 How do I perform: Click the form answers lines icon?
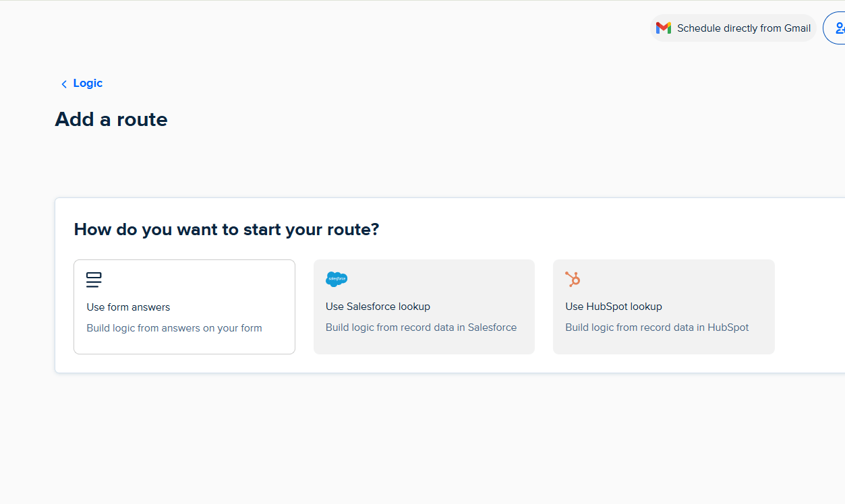(x=94, y=279)
